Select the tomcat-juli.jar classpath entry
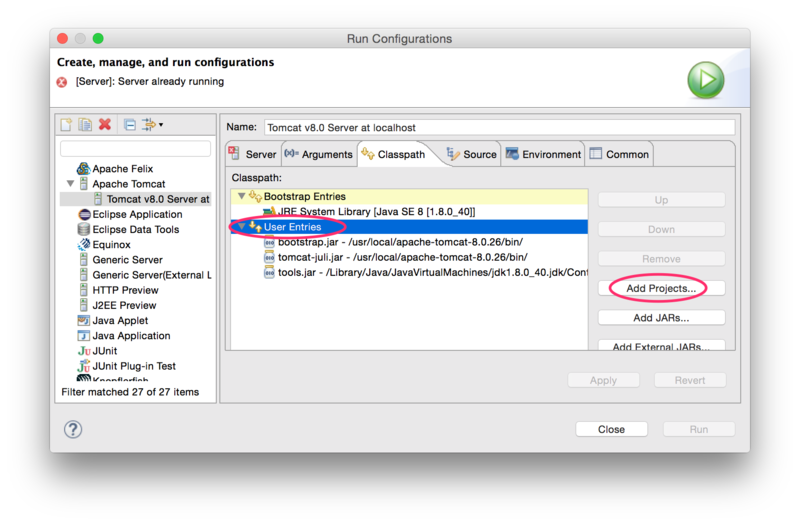 pos(409,257)
